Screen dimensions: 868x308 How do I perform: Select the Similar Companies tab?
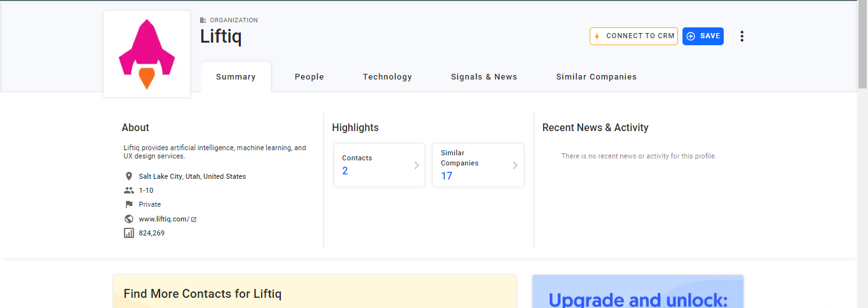tap(596, 77)
